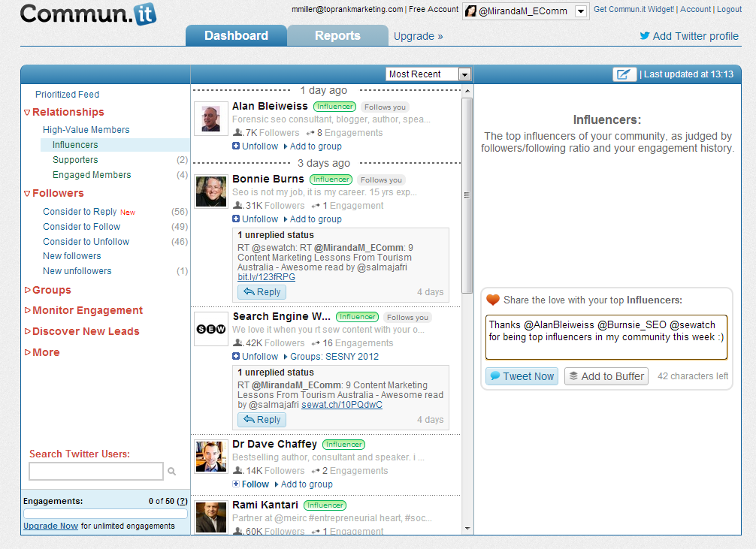The image size is (756, 549).
Task: Expand the More section
Action: [42, 352]
